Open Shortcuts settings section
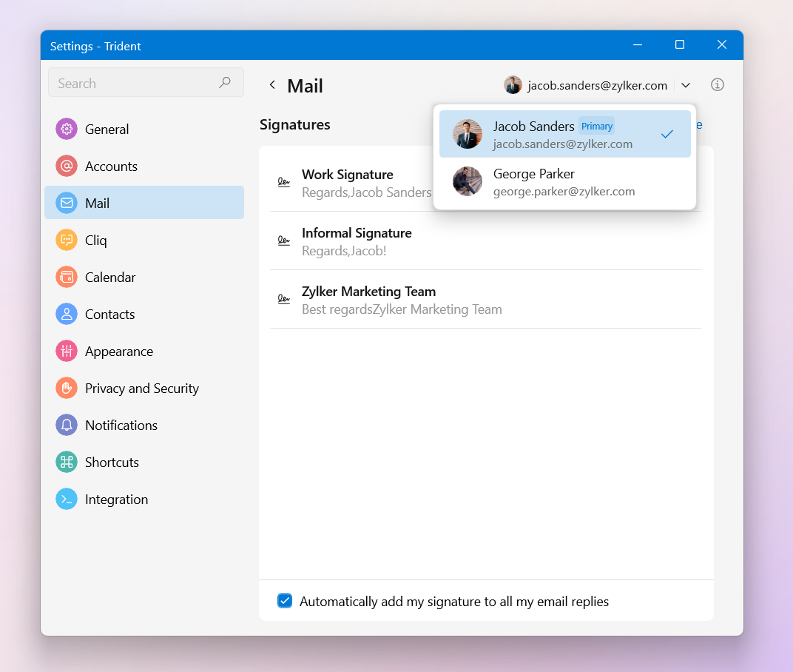The height and width of the screenshot is (672, 793). (144, 462)
